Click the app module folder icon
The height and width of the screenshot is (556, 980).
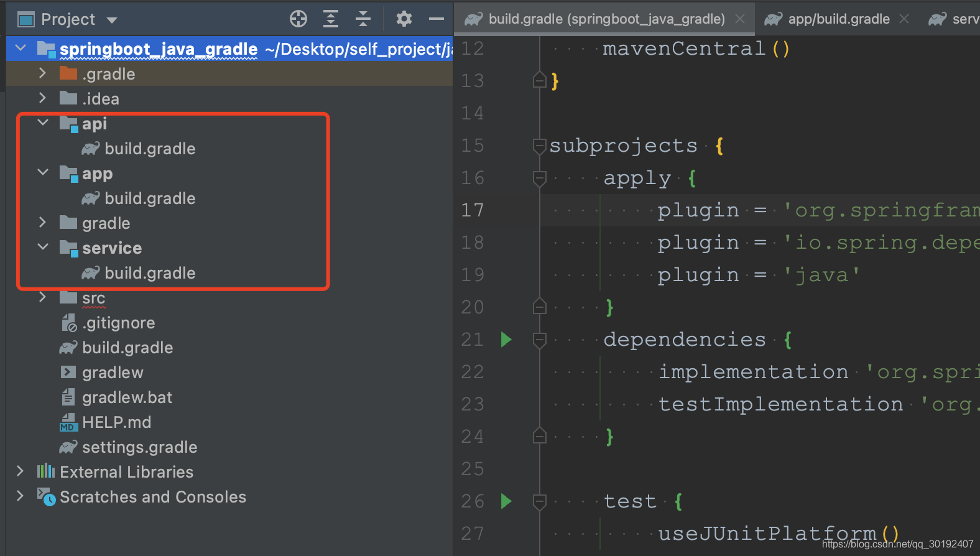click(x=68, y=174)
